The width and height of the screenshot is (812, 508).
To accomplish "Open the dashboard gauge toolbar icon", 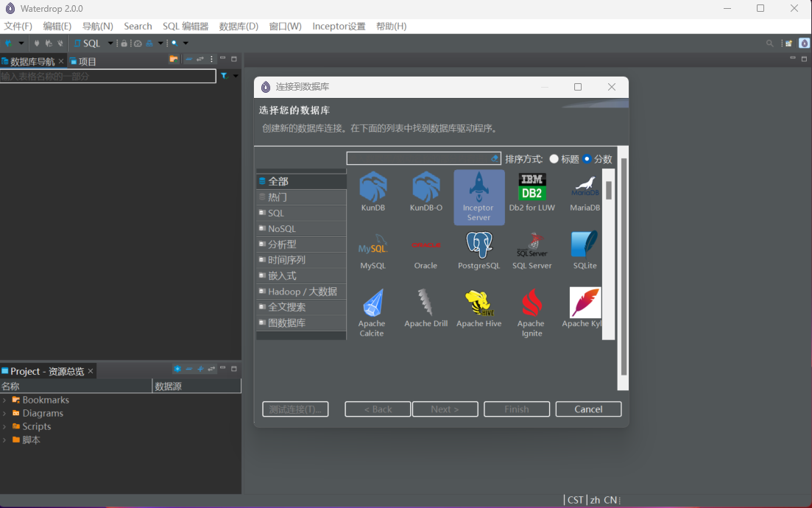I will click(x=138, y=43).
